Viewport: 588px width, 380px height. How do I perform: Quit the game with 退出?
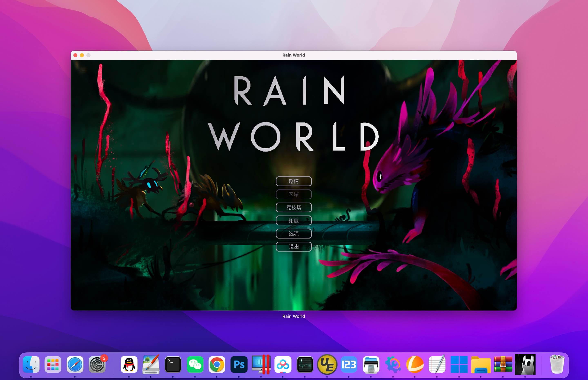(294, 247)
